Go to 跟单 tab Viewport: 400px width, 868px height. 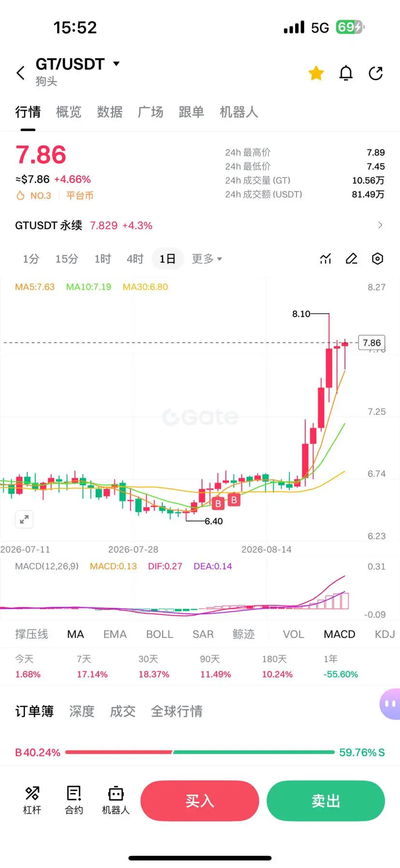point(191,112)
